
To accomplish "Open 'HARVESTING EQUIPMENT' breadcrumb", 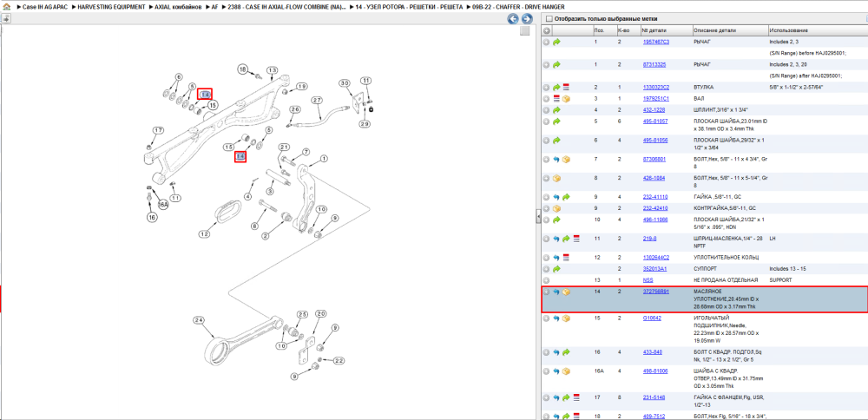I will (111, 7).
